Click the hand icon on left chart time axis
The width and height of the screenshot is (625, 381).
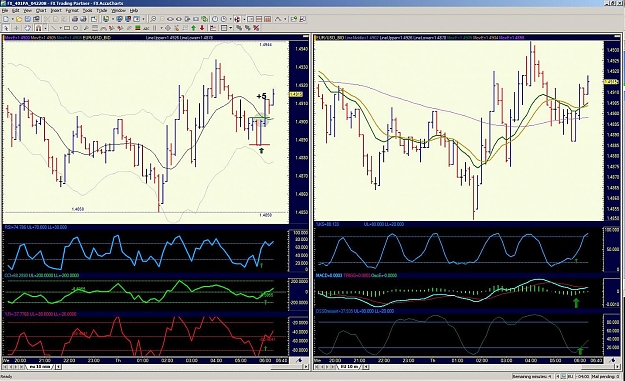299,360
